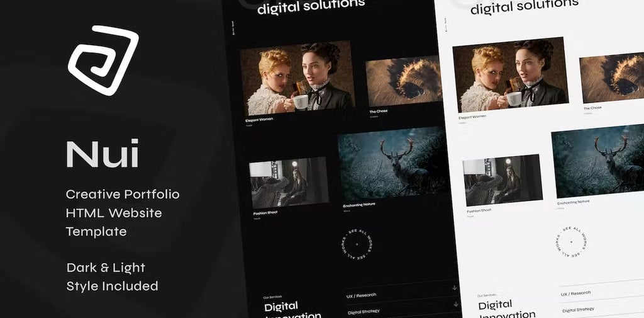Select The Chase title in light mockup
The image size is (644, 318).
coord(592,108)
